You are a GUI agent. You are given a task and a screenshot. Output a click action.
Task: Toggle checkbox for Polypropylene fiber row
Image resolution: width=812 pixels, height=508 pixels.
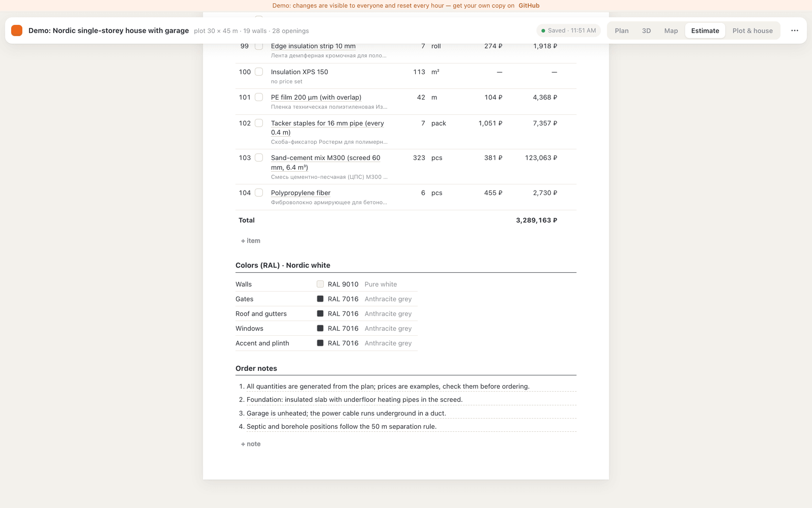259,193
